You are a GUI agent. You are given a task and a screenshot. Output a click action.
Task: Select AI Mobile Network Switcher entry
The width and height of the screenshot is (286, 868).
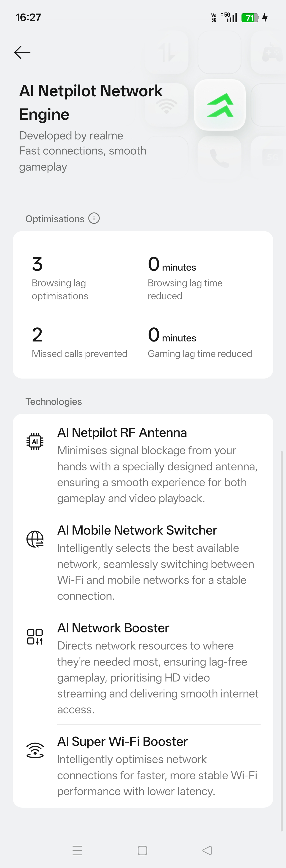[x=137, y=530]
